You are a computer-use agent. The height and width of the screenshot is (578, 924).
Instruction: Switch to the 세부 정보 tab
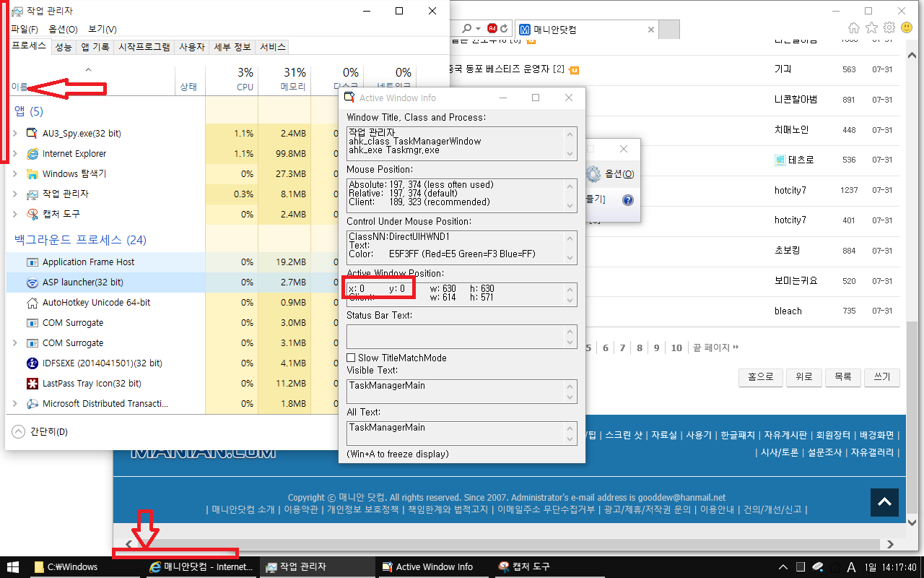click(232, 47)
